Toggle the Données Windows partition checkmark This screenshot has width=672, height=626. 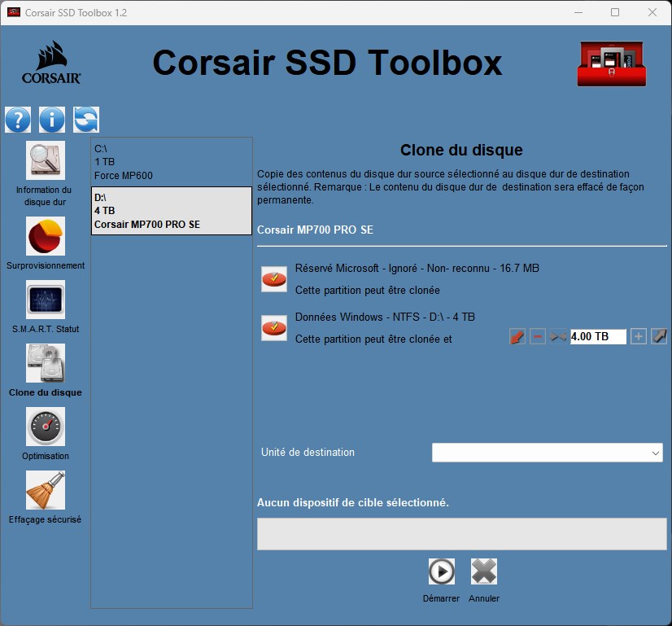274,328
